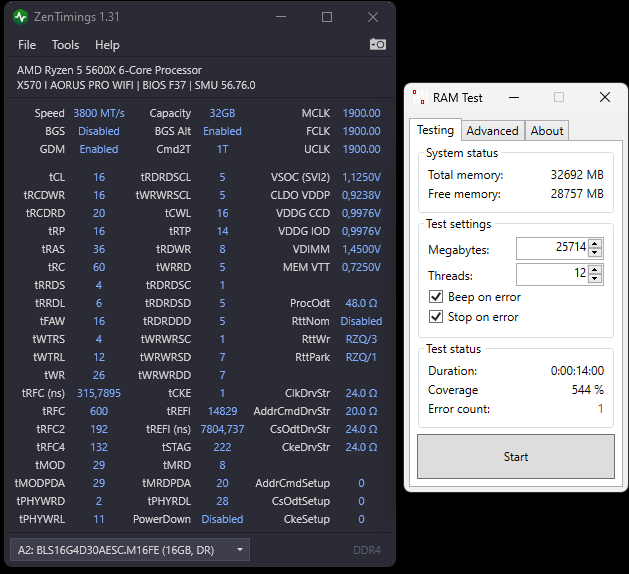Click the RAM Test app icon
629x574 pixels.
point(420,97)
